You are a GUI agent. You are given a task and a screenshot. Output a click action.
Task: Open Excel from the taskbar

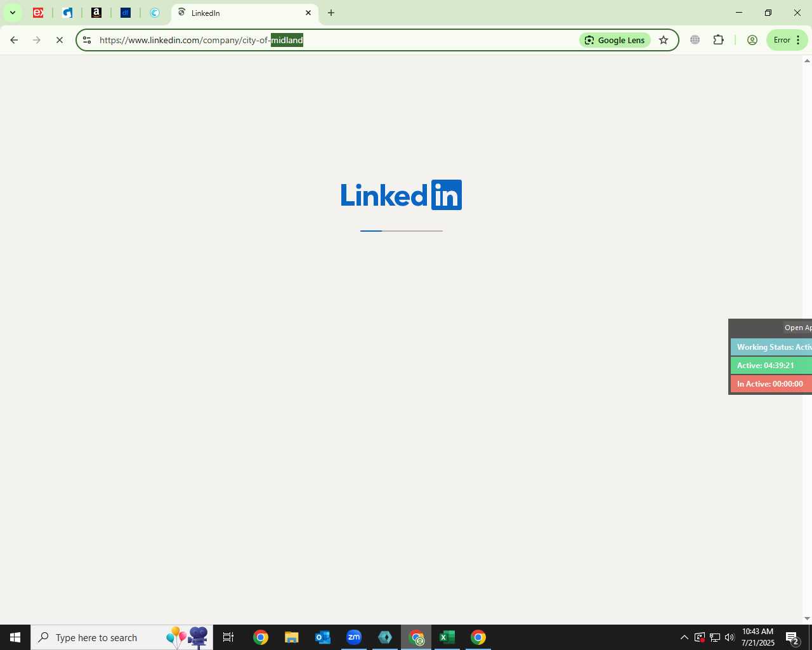[447, 637]
